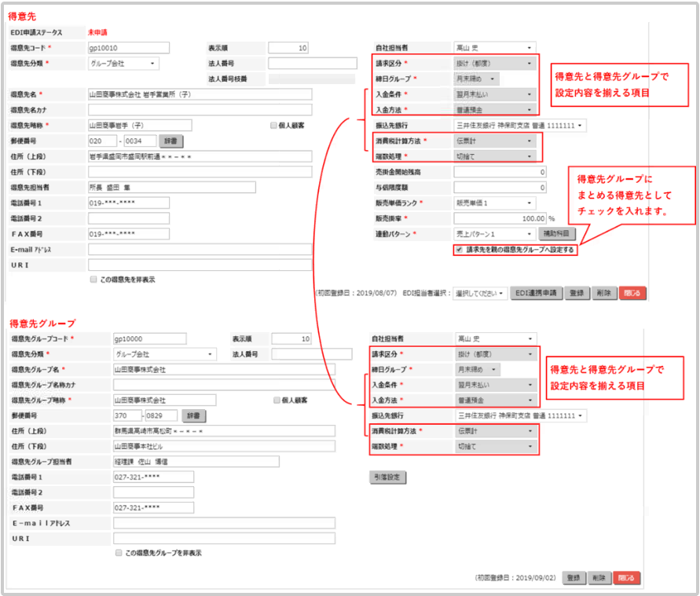Open the 連動パターン dropdown
The height and width of the screenshot is (596, 700).
pos(495,234)
